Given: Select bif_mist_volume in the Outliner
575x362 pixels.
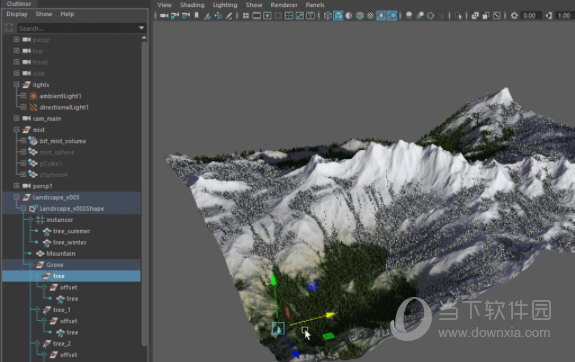Looking at the screenshot, I should point(63,141).
